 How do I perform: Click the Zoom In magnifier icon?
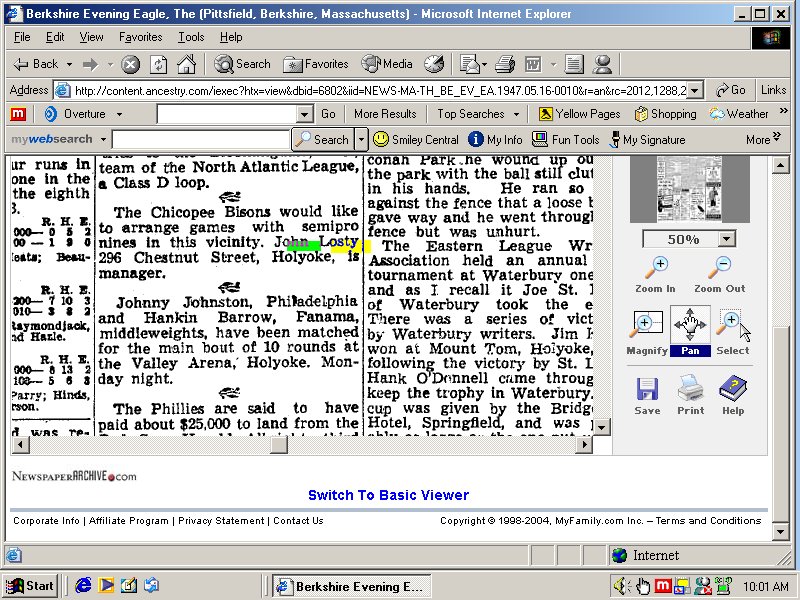[x=657, y=268]
